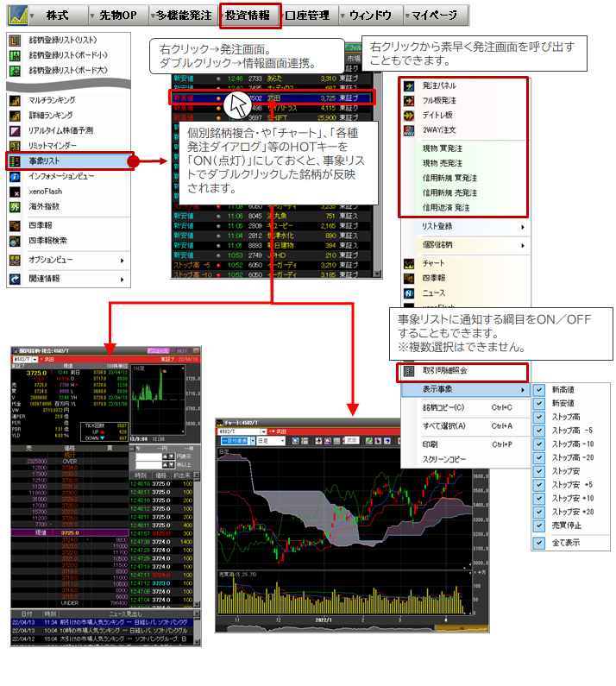
Task: Open the 一目均衡表 indicator dropdown in chart
Action: [x=253, y=441]
